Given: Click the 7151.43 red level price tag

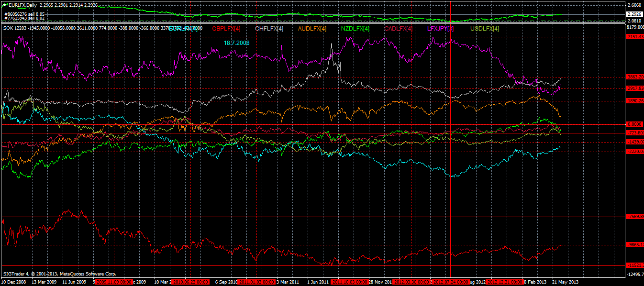Looking at the screenshot, I should coord(635,36).
